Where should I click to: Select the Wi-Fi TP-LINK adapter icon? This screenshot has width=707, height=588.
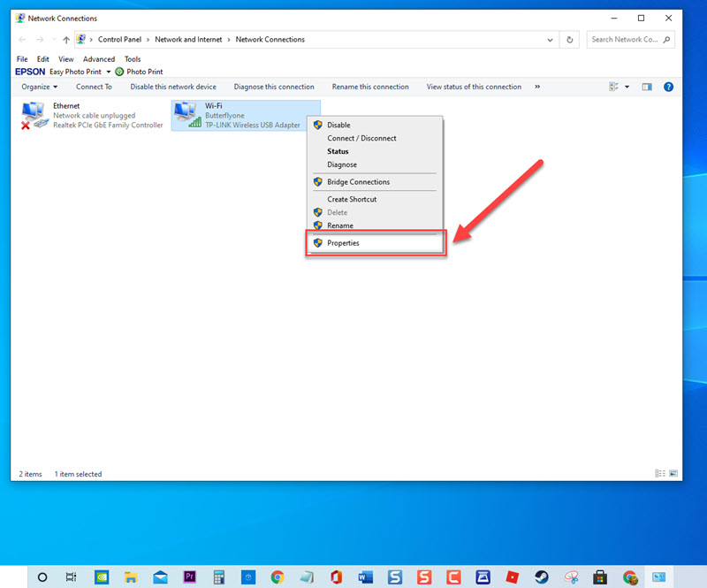pyautogui.click(x=186, y=113)
